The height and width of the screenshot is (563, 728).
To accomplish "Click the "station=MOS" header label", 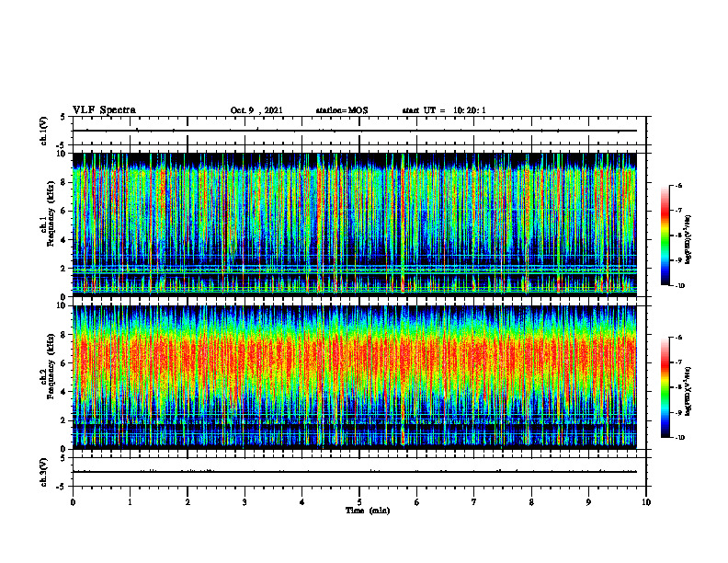I will click(x=342, y=110).
